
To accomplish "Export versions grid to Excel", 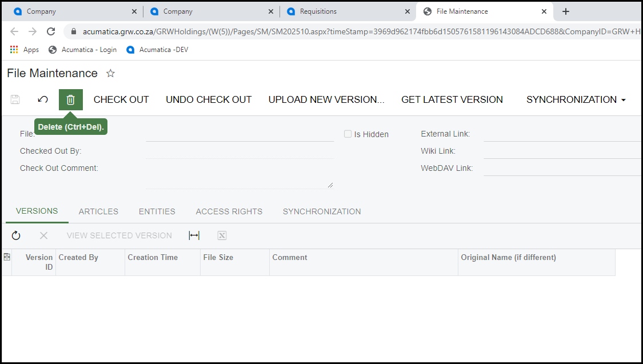I will pos(222,235).
